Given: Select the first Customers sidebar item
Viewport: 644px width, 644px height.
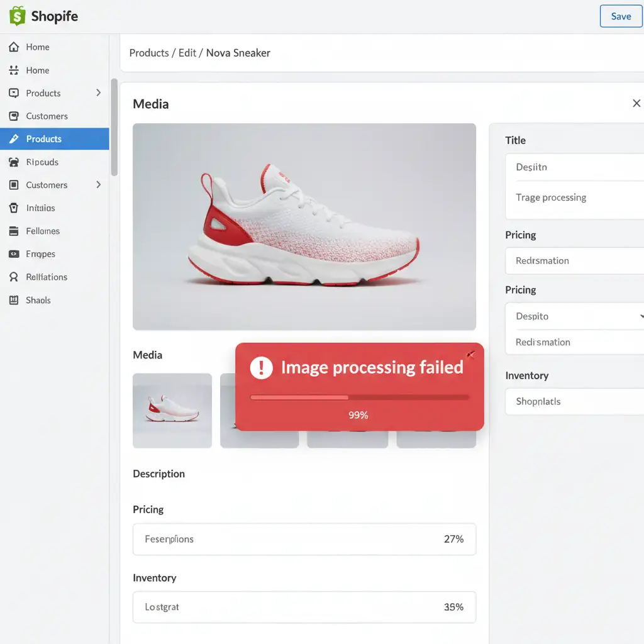Looking at the screenshot, I should 47,116.
